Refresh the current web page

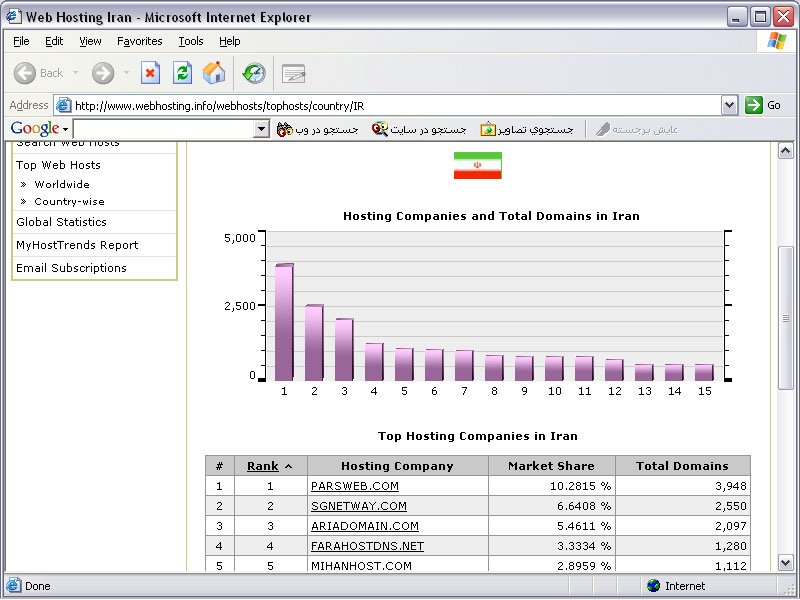pyautogui.click(x=182, y=73)
